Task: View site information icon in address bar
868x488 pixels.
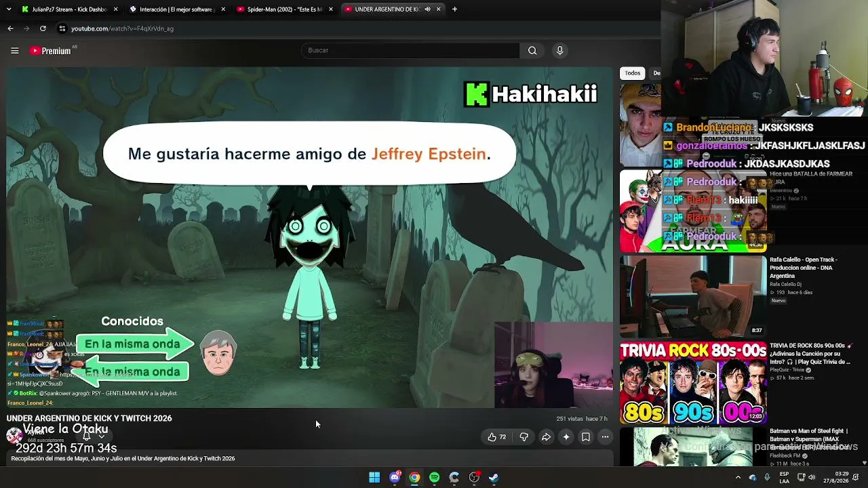Action: [62, 28]
